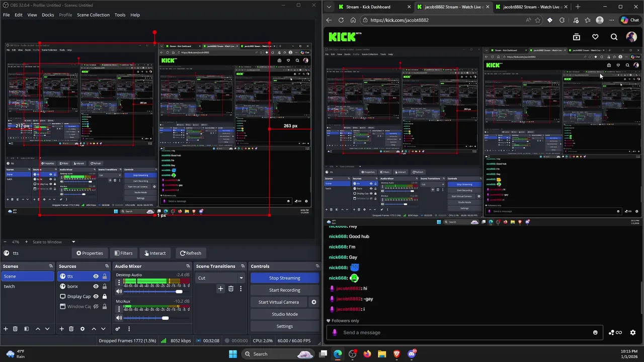Image resolution: width=644 pixels, height=362 pixels.
Task: Open the Scale to Window dropdown
Action: coord(54,242)
